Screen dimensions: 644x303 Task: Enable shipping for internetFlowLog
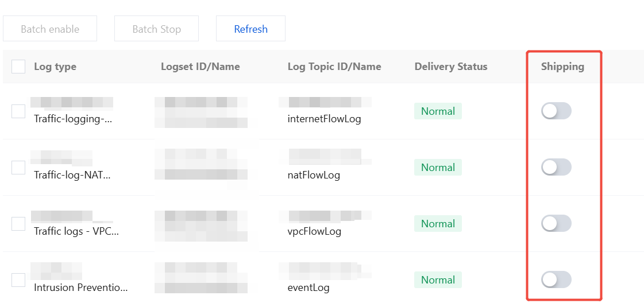pos(556,111)
